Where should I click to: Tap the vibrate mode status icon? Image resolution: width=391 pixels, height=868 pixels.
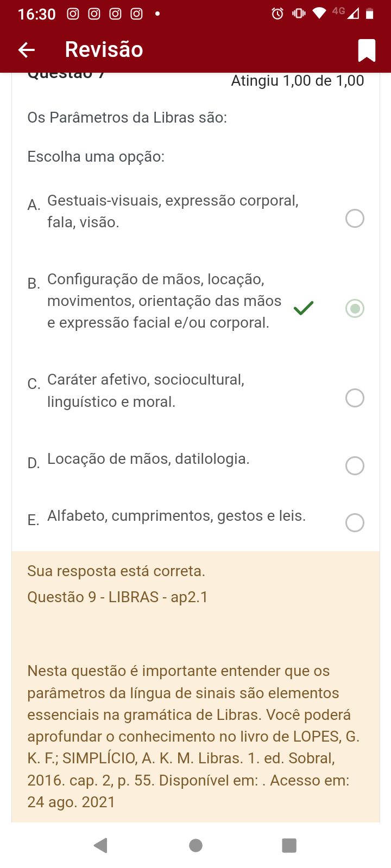pos(299,14)
